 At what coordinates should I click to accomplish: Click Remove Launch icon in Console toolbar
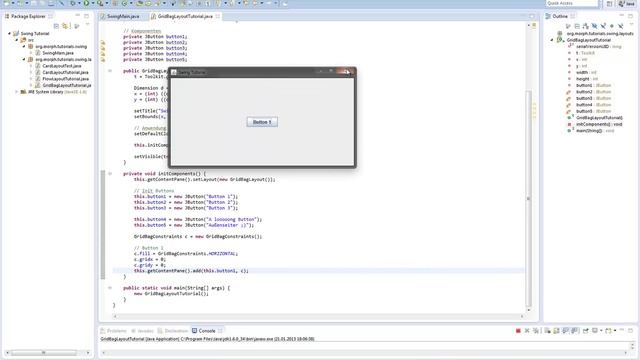click(527, 331)
